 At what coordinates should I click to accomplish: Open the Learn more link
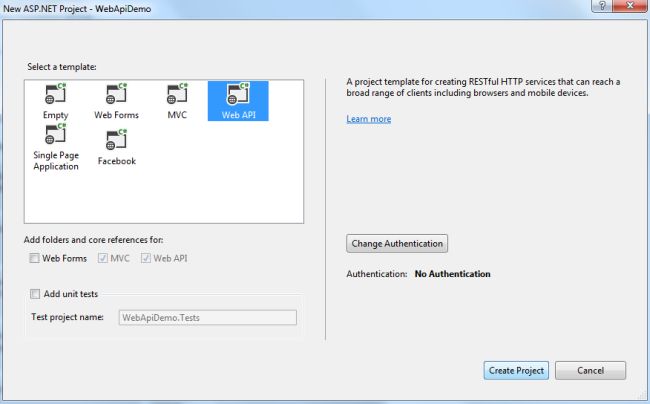[369, 119]
